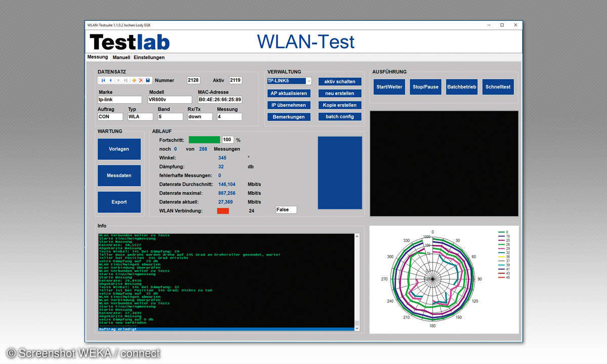Image resolution: width=607 pixels, height=364 pixels.
Task: Click the polar chart plot area
Action: tap(433, 279)
